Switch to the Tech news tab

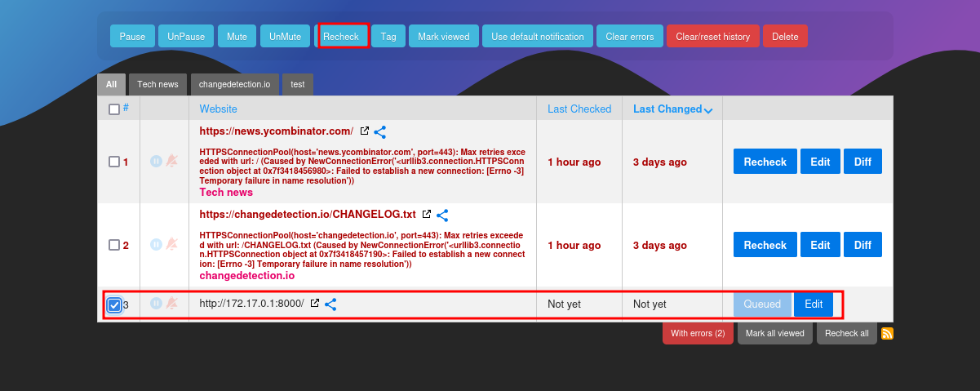click(157, 84)
